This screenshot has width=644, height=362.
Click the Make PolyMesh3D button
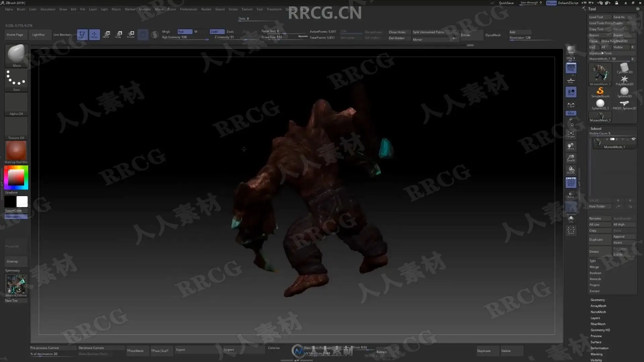point(614,41)
